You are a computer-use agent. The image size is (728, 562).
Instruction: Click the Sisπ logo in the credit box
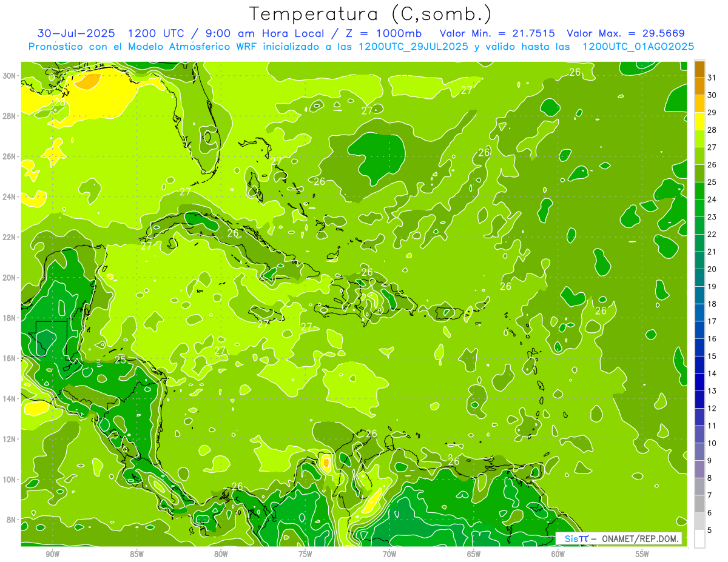pos(576,538)
